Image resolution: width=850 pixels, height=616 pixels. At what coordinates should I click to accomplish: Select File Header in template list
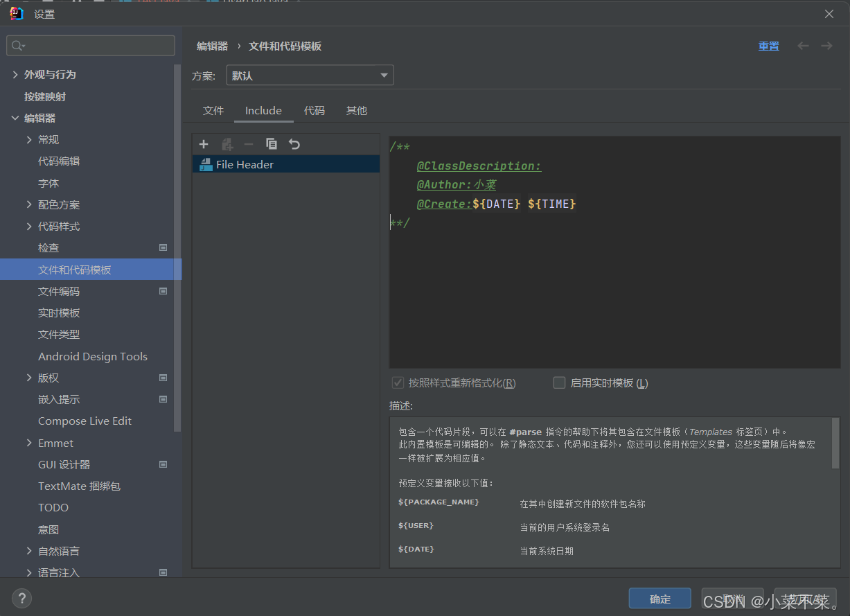[x=285, y=164]
